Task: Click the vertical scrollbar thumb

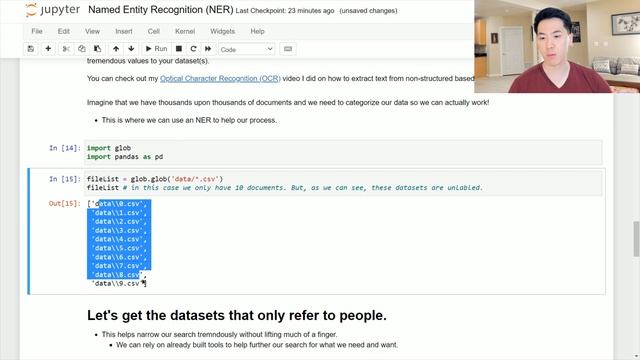Action: point(636,239)
